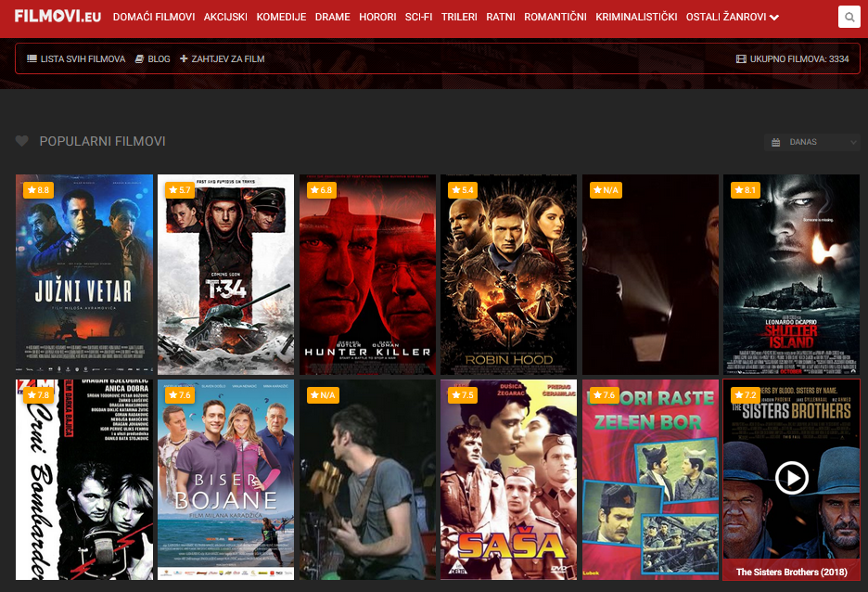Click the list icon beside Lista svih filmova
Image resolution: width=868 pixels, height=592 pixels.
[32, 58]
